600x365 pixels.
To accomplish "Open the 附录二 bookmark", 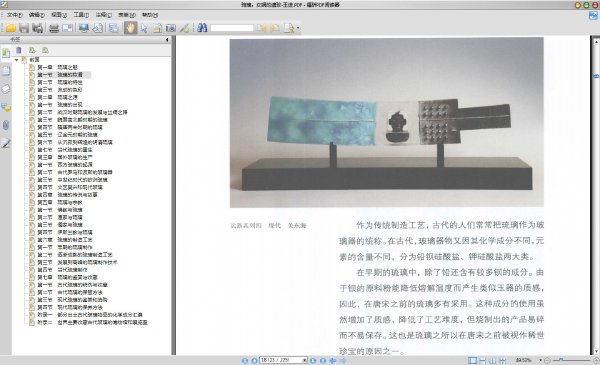I will pyautogui.click(x=92, y=323).
